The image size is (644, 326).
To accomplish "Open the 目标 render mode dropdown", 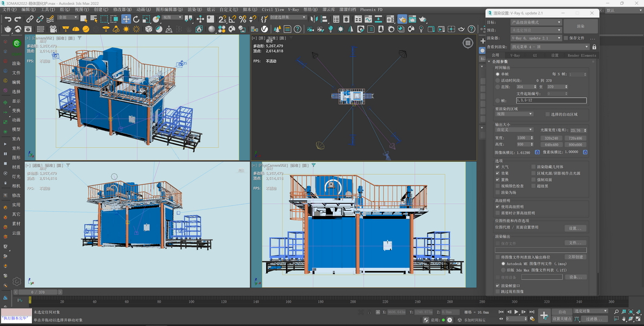I will click(x=536, y=23).
